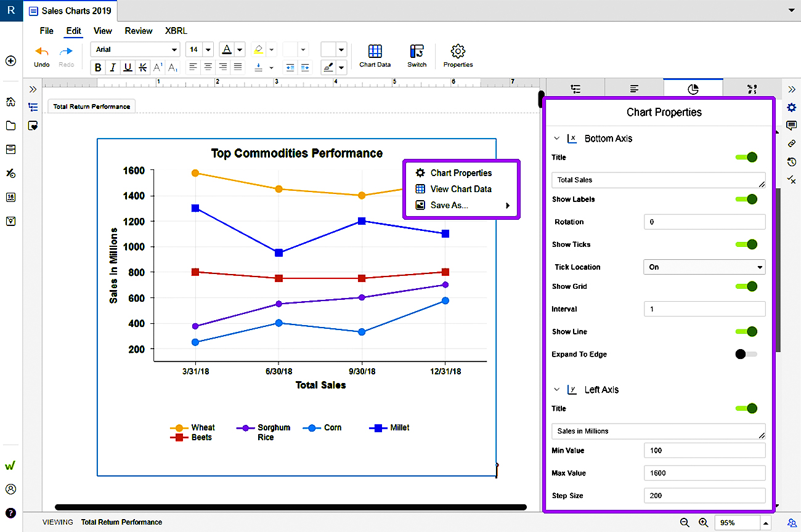Open the comments icon in the right sidebar

[x=792, y=126]
